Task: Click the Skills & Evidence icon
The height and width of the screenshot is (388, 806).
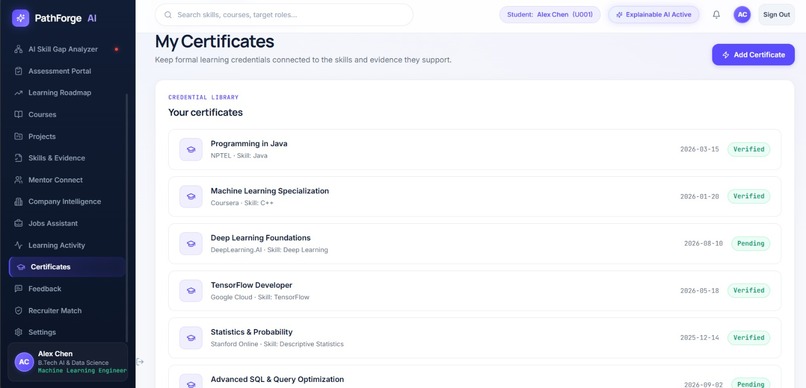Action: click(19, 158)
